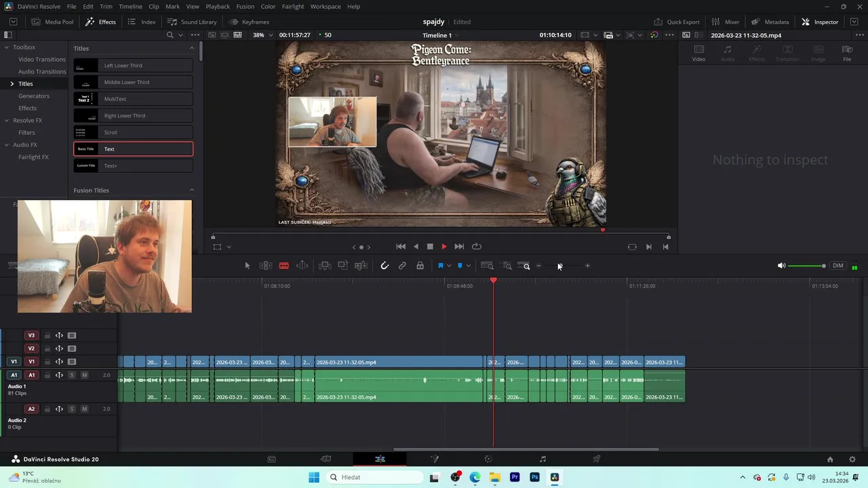Mute the Audio 1 track
The height and width of the screenshot is (488, 868).
click(x=85, y=375)
